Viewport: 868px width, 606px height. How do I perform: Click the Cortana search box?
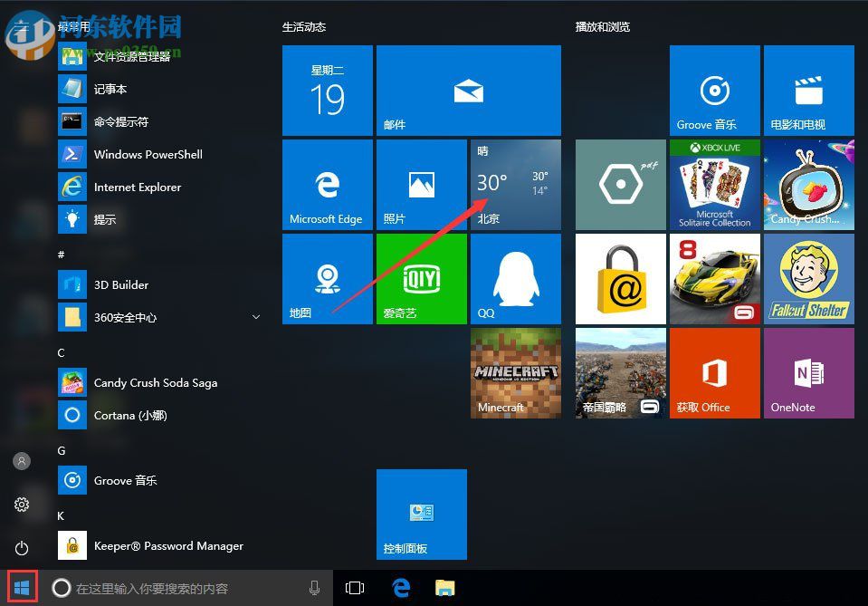point(181,588)
